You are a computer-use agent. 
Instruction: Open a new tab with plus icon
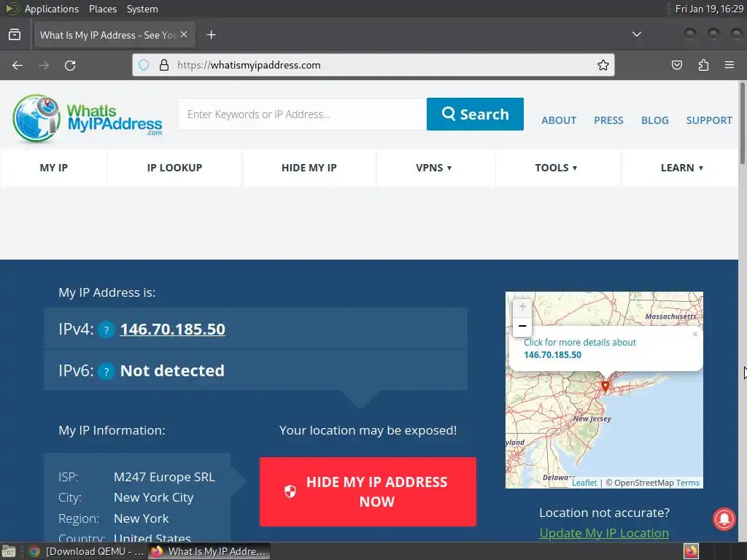point(211,35)
